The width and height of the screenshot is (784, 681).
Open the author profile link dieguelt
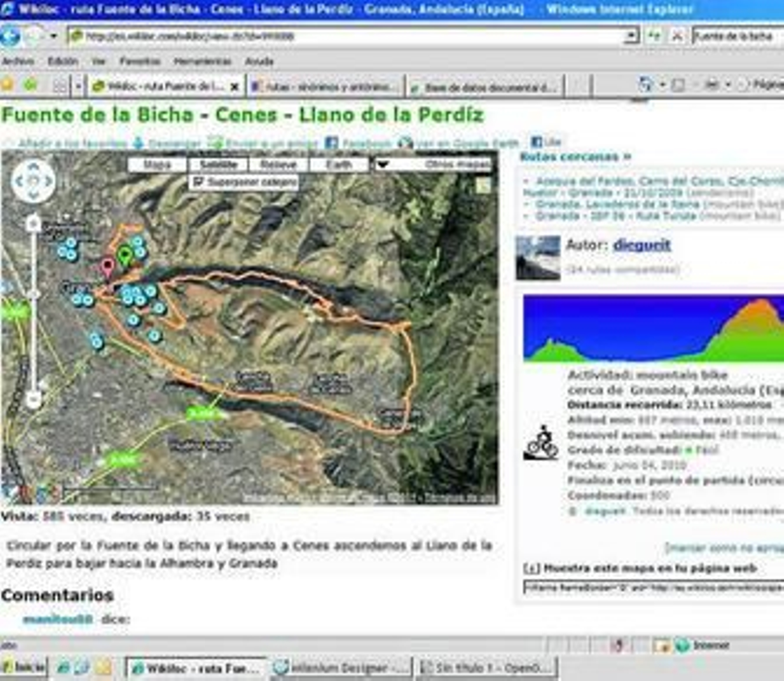641,245
